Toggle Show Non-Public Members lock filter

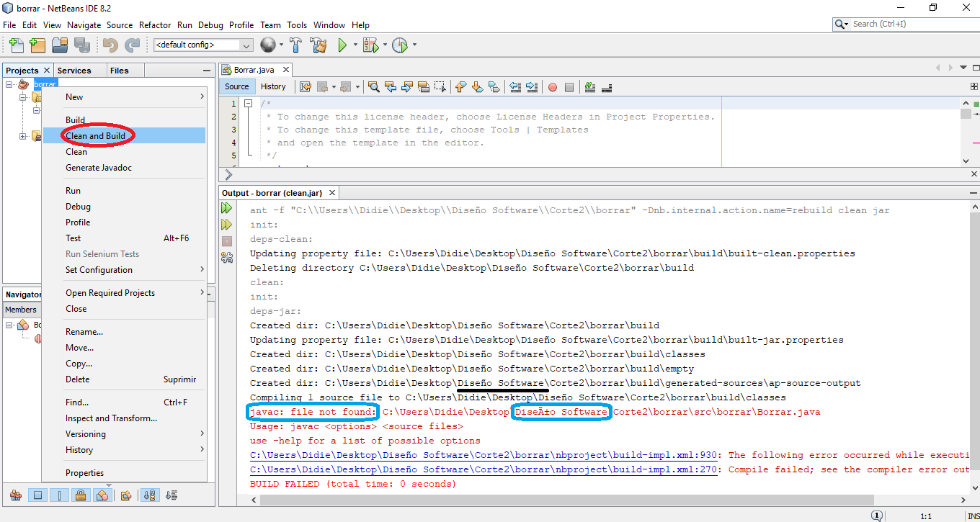coord(81,495)
